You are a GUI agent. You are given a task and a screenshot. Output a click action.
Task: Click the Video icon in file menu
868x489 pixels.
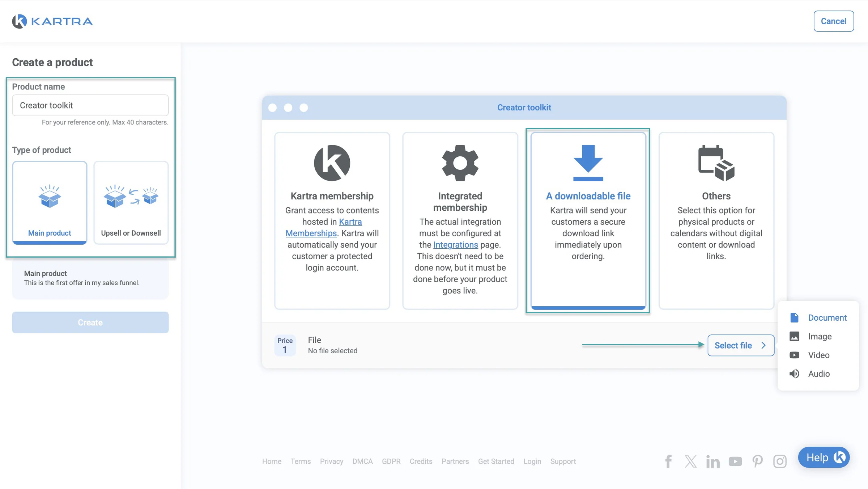pos(794,355)
